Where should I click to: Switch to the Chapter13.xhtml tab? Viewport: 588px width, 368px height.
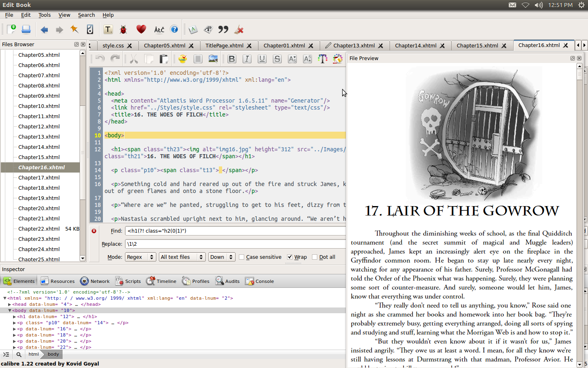click(354, 46)
